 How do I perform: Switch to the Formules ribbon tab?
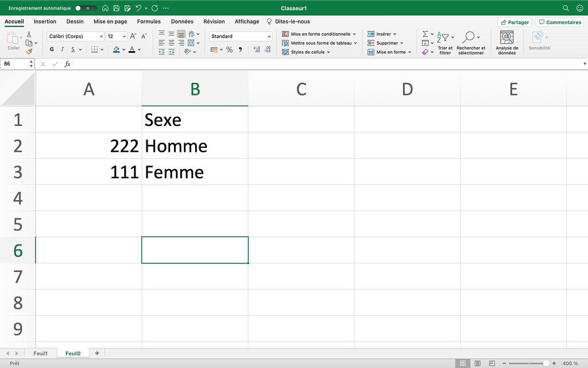coord(149,21)
